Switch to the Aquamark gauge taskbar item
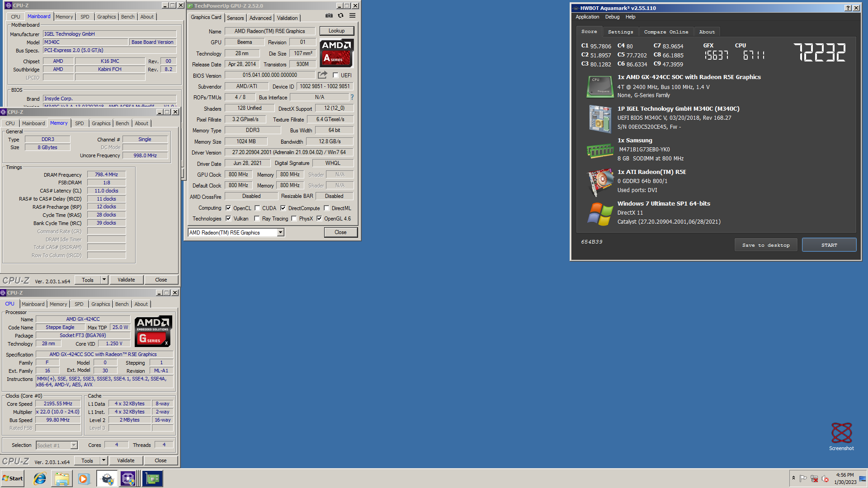Image resolution: width=868 pixels, height=488 pixels. coord(107,479)
